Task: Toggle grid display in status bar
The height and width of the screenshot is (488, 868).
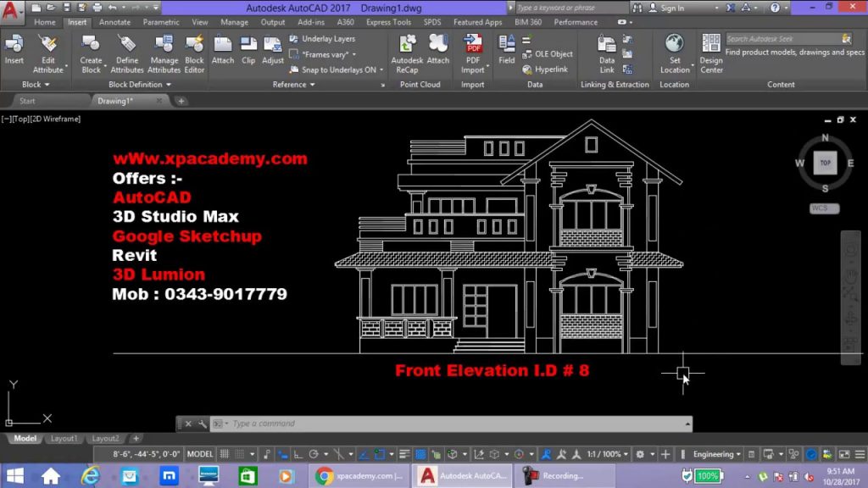Action: [224, 454]
